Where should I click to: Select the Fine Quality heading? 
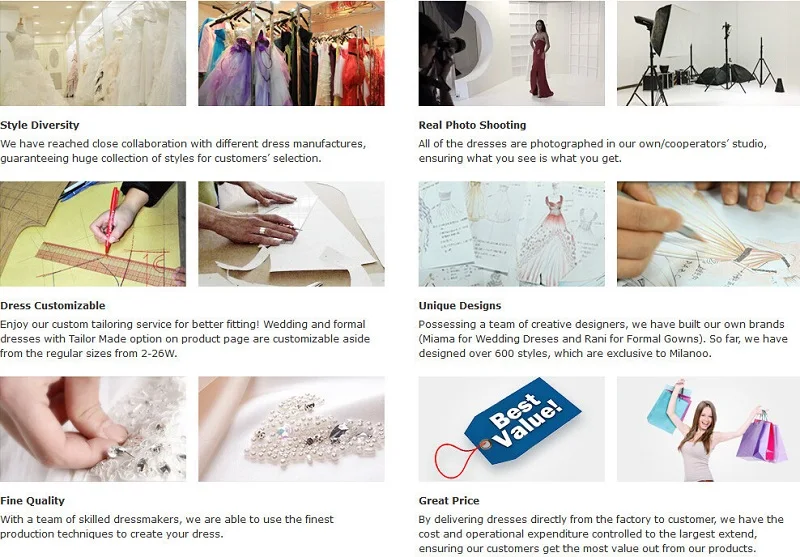tap(32, 501)
